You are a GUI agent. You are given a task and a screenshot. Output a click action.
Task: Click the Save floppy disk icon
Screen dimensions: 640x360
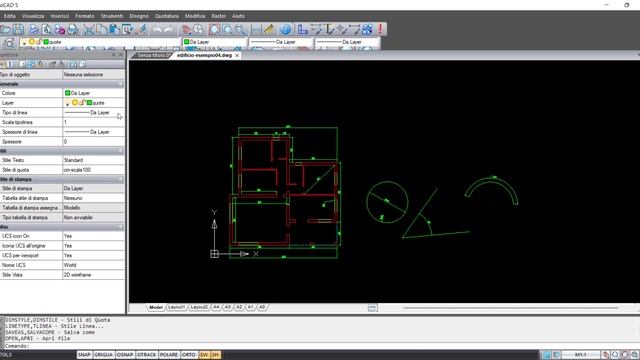(x=18, y=29)
